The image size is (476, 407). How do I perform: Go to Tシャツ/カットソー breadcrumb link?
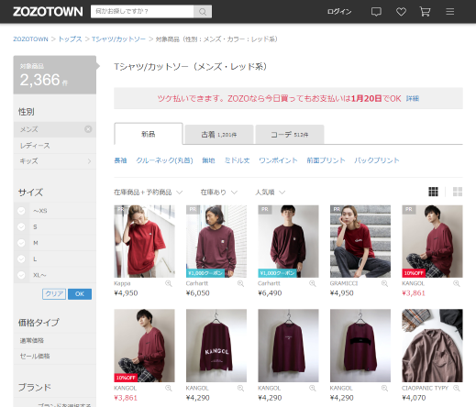tap(119, 39)
